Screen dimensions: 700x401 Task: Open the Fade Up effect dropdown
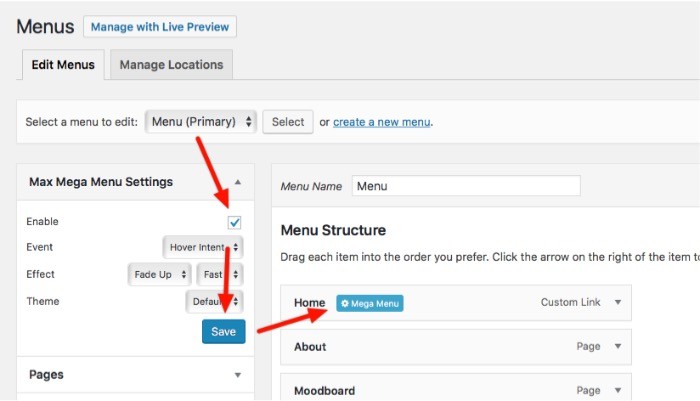(160, 274)
